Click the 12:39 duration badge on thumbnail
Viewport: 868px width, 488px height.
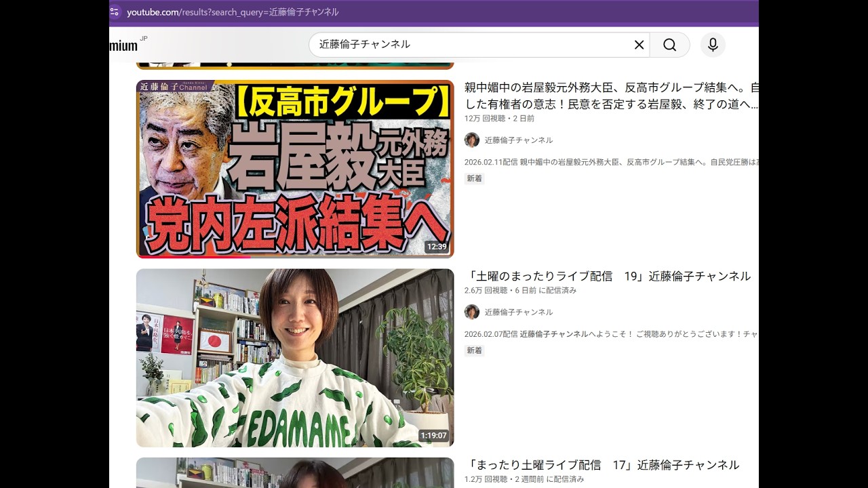coord(437,247)
